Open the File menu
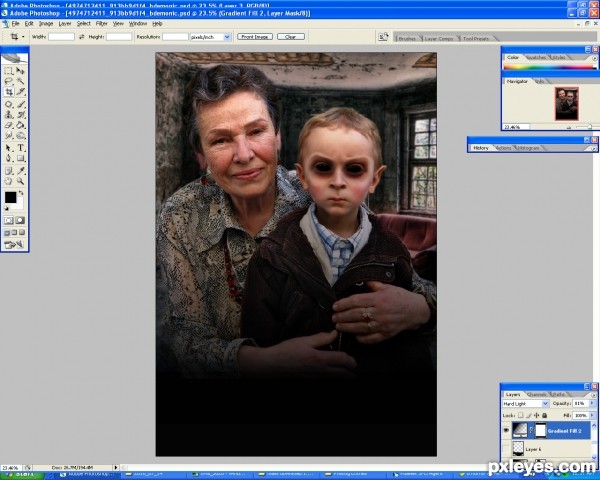600x480 pixels. (15, 24)
